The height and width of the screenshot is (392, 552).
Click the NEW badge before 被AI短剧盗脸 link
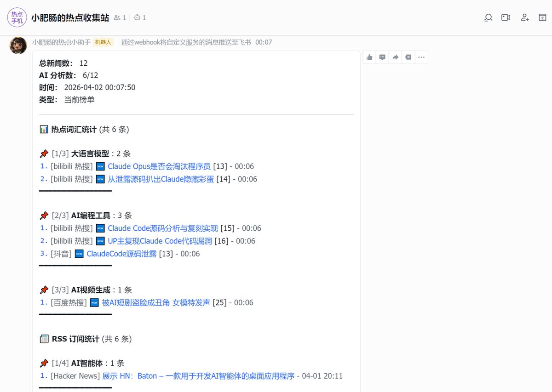tap(94, 303)
